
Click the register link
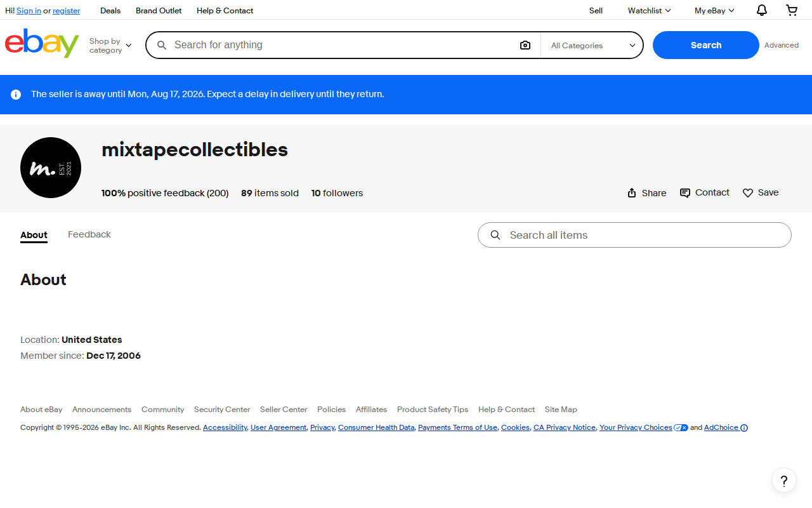pyautogui.click(x=67, y=11)
